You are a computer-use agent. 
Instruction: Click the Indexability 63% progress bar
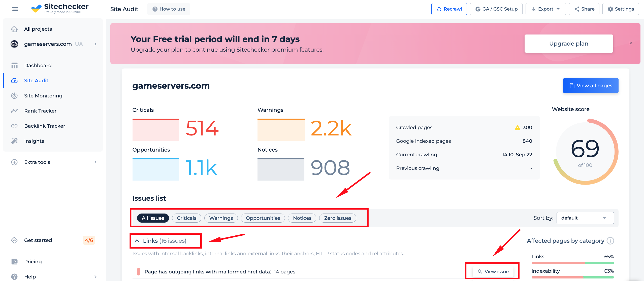(x=572, y=277)
